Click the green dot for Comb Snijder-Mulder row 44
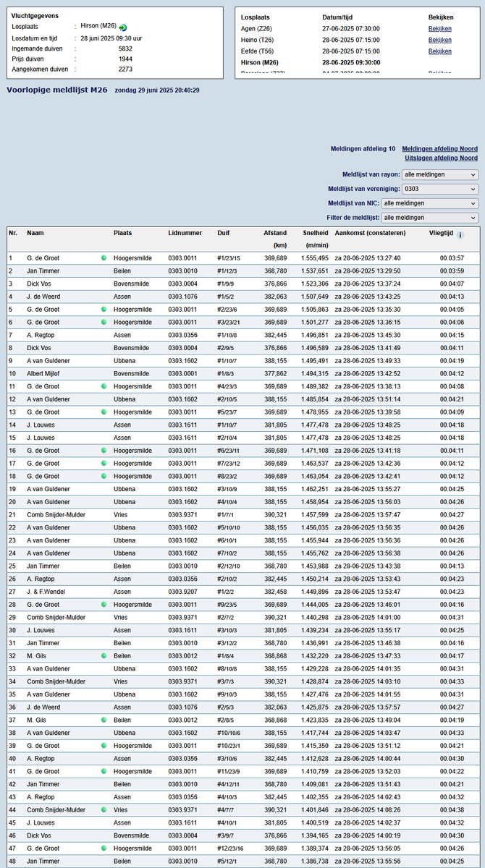This screenshot has width=485, height=868. click(x=104, y=810)
